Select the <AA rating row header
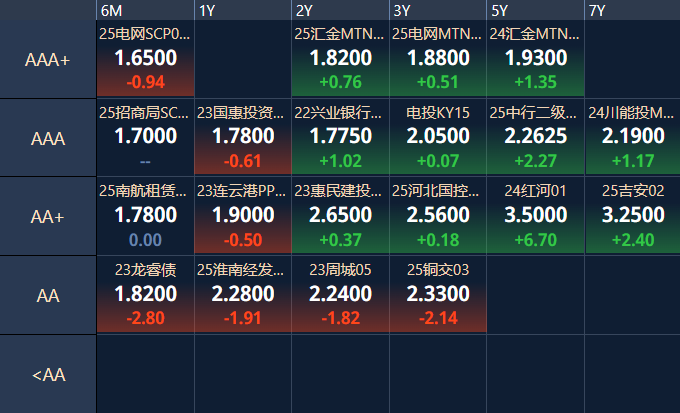 coord(48,374)
